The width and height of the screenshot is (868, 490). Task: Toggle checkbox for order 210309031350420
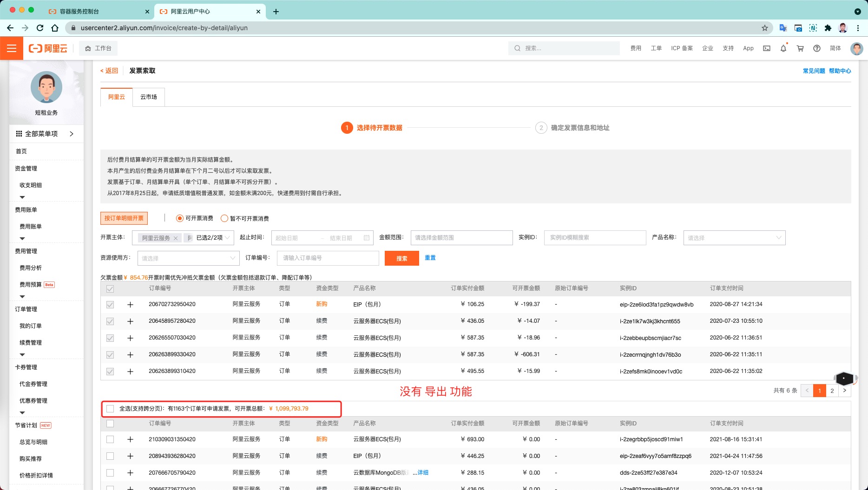pos(110,439)
